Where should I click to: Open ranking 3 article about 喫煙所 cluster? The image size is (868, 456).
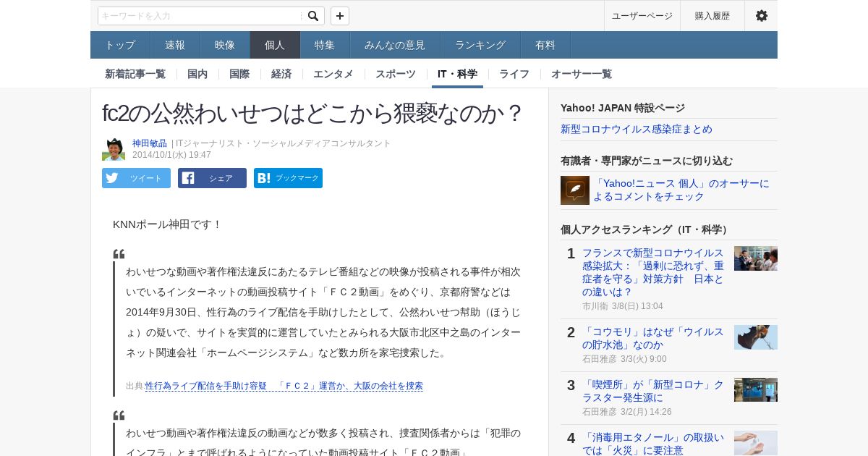click(653, 391)
